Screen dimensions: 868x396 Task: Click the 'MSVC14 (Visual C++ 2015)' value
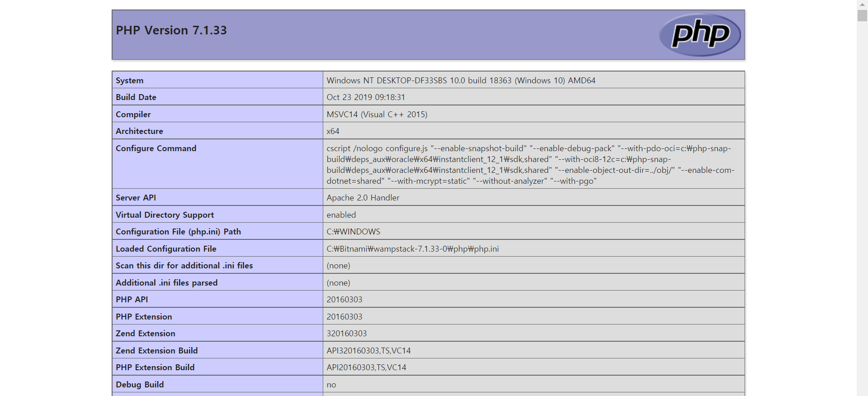point(377,114)
